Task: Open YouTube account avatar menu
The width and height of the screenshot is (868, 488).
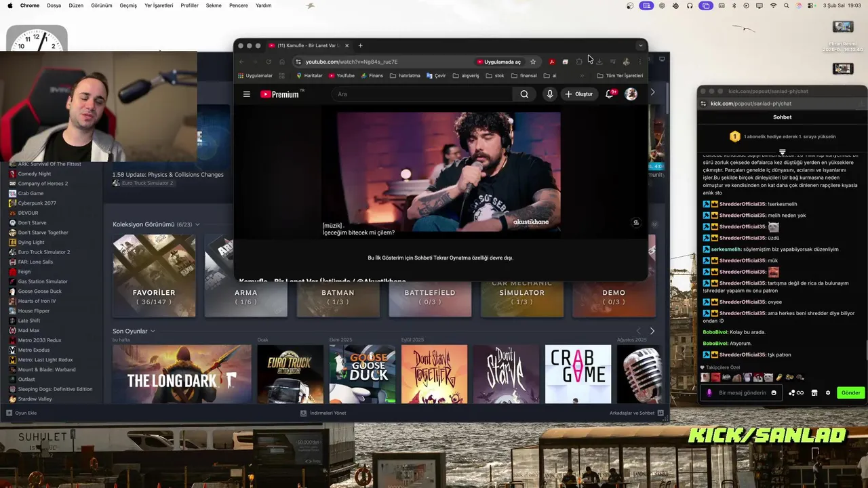Action: click(631, 94)
